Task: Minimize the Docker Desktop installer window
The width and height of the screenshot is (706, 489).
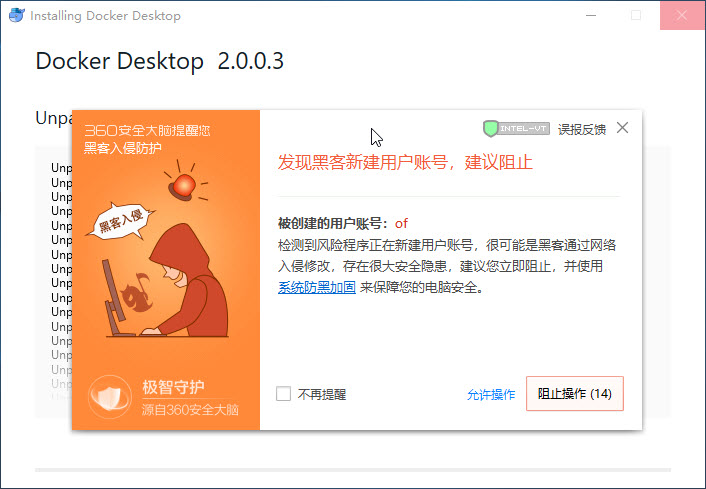Action: click(x=591, y=15)
